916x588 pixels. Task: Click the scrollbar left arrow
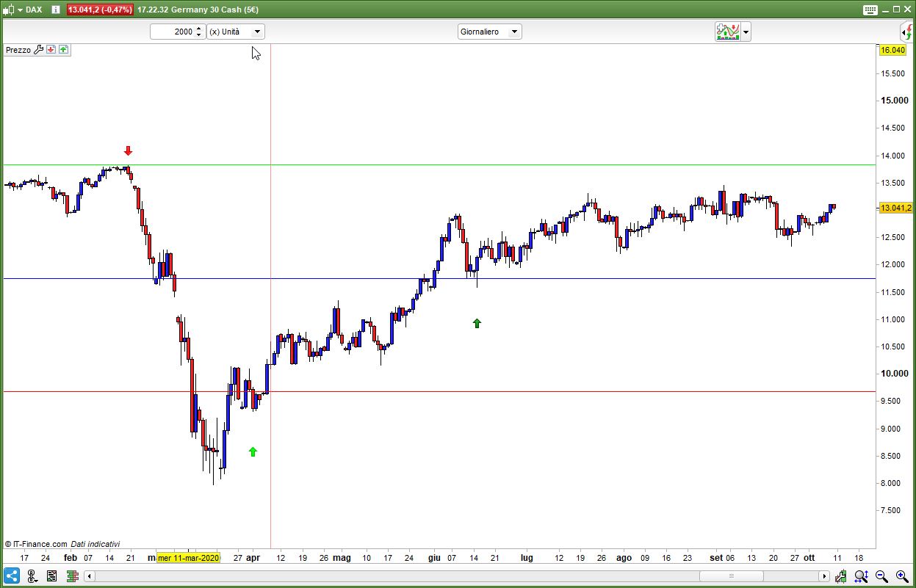(90, 576)
